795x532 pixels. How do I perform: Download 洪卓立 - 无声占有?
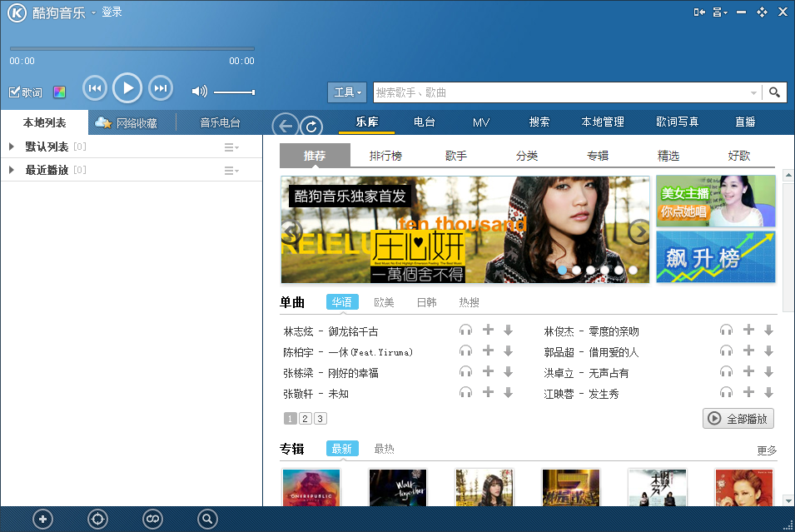tap(768, 372)
